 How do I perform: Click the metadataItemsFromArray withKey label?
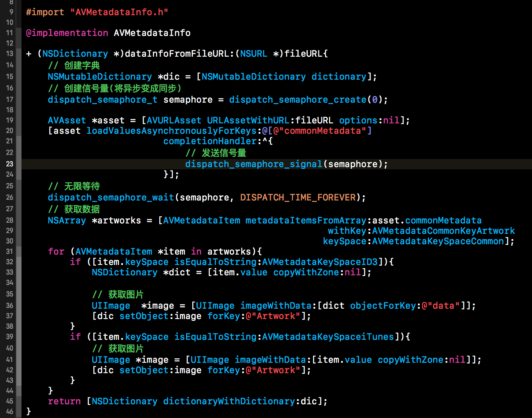[347, 231]
